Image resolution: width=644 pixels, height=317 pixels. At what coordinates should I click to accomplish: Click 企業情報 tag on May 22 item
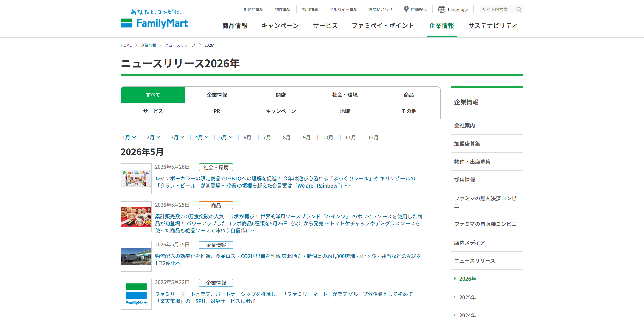216,283
